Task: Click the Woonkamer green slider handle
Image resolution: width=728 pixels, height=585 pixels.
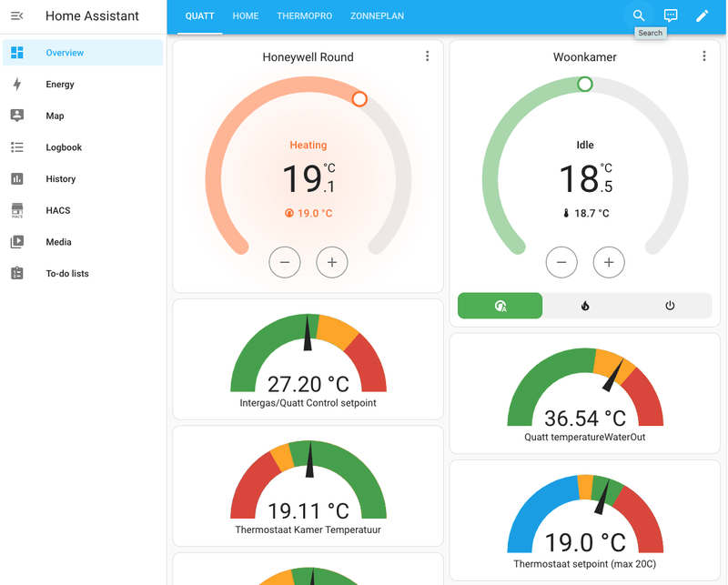Action: (x=584, y=84)
